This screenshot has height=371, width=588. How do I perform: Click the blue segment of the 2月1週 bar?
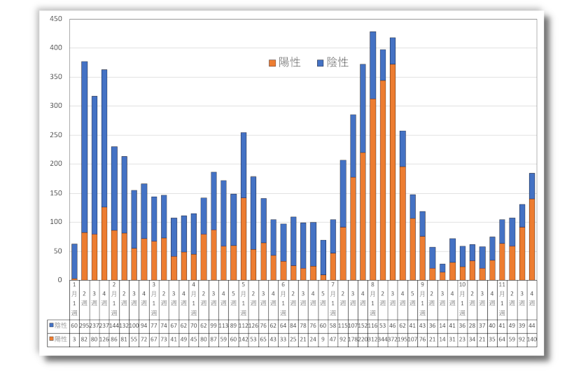click(x=114, y=188)
